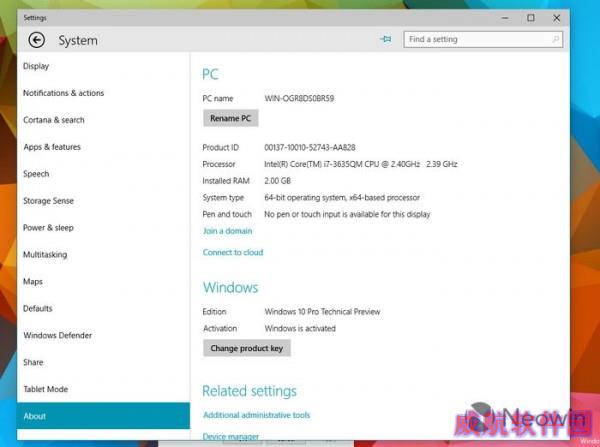This screenshot has height=447, width=600.
Task: Follow the Join a domain link
Action: click(x=227, y=231)
